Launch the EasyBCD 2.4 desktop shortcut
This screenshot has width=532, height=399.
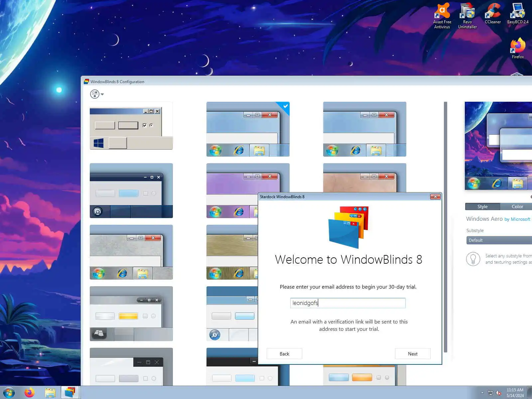click(518, 13)
